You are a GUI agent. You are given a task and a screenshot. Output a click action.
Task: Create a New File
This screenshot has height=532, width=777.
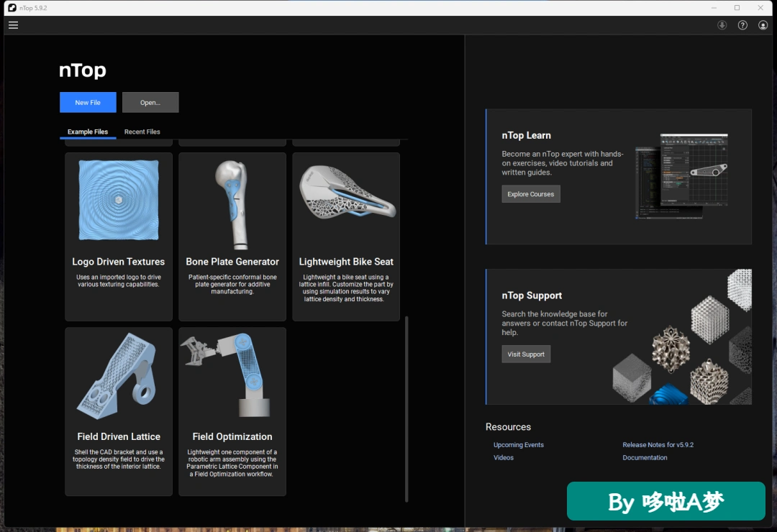(88, 103)
